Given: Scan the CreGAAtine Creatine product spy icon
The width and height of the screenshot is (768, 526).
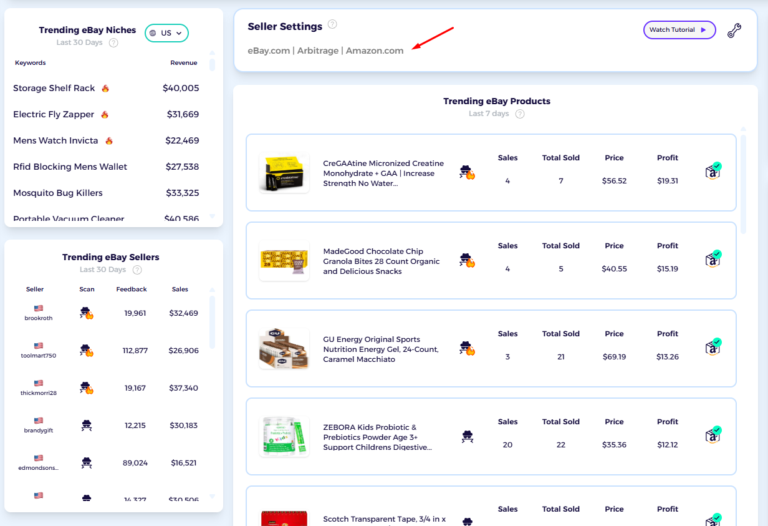Looking at the screenshot, I should 467,172.
